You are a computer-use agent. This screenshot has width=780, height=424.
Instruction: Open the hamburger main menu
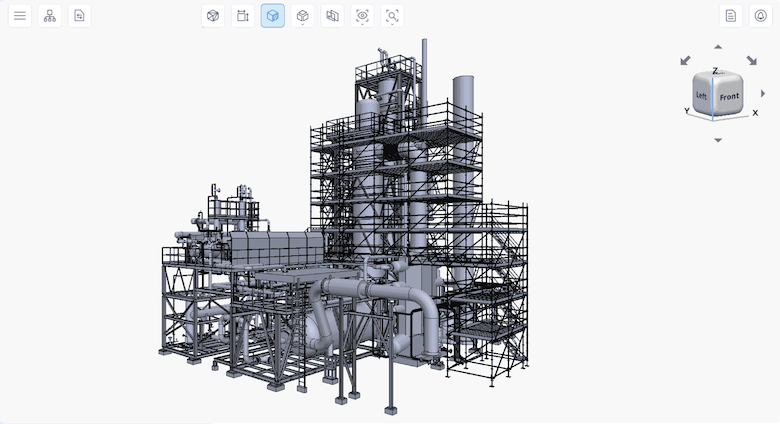click(20, 16)
